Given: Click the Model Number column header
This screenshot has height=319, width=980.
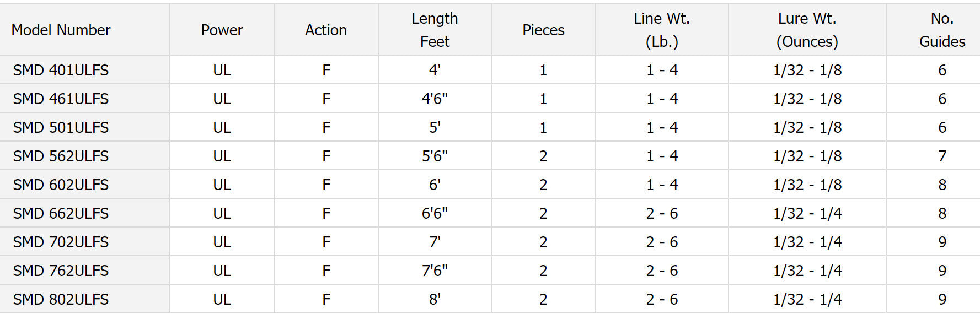Looking at the screenshot, I should tap(61, 30).
